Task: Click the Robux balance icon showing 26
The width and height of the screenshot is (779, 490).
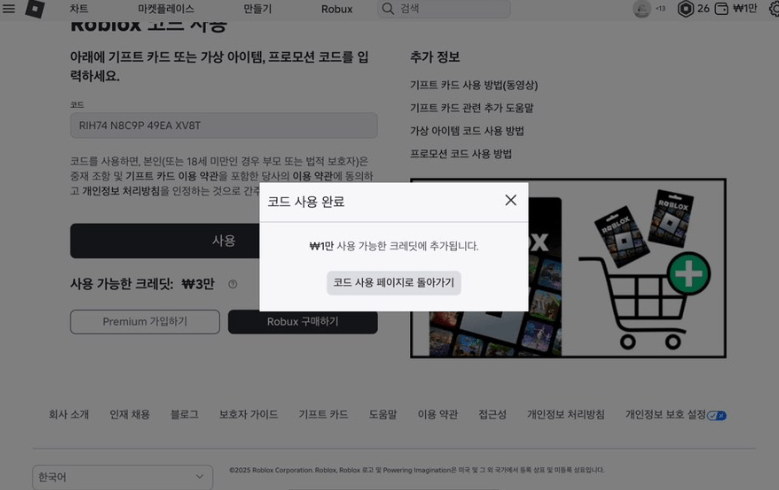Action: tap(686, 8)
